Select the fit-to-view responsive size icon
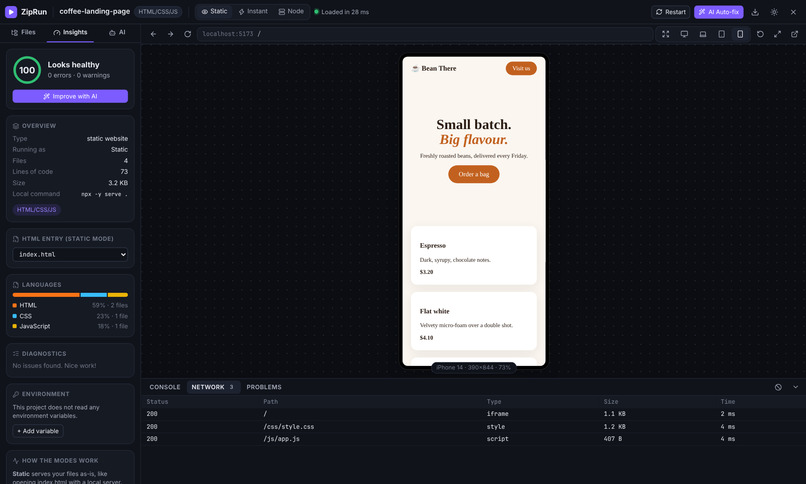This screenshot has width=806, height=484. 666,34
